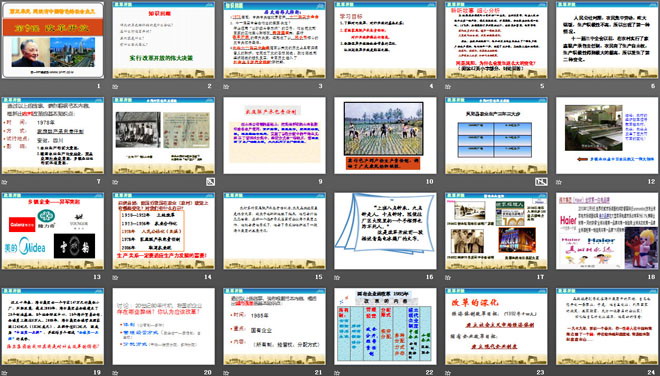This screenshot has width=660, height=376.
Task: Click the hidden-slide icon under slide 11
Action: 541,182
